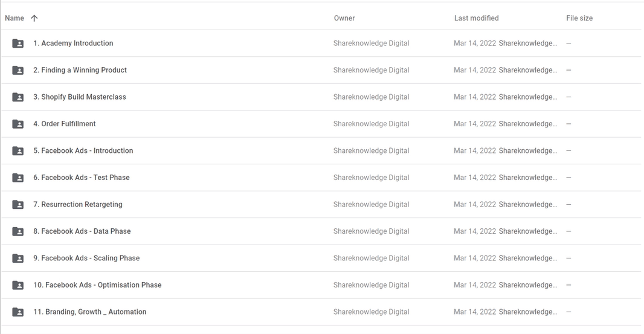Click the folder icon beside Shopify Build Masterclass
Viewport: 644px width, 334px height.
pyautogui.click(x=18, y=97)
